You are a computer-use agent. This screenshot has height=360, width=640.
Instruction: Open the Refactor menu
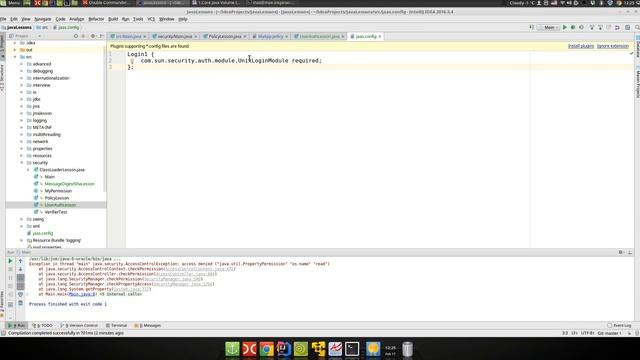coord(96,19)
